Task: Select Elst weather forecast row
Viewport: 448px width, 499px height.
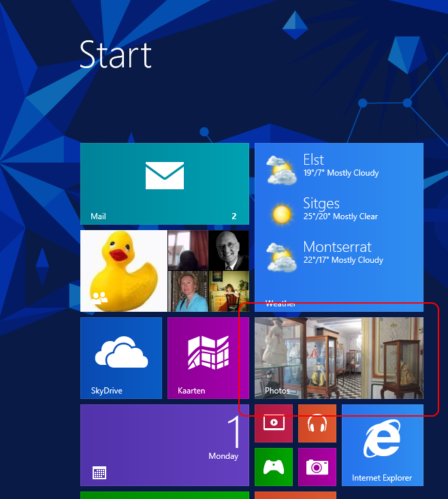Action: 338,167
